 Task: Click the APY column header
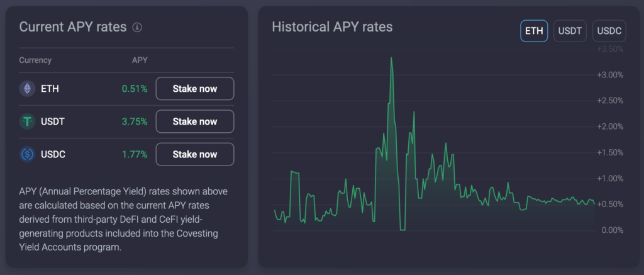139,60
